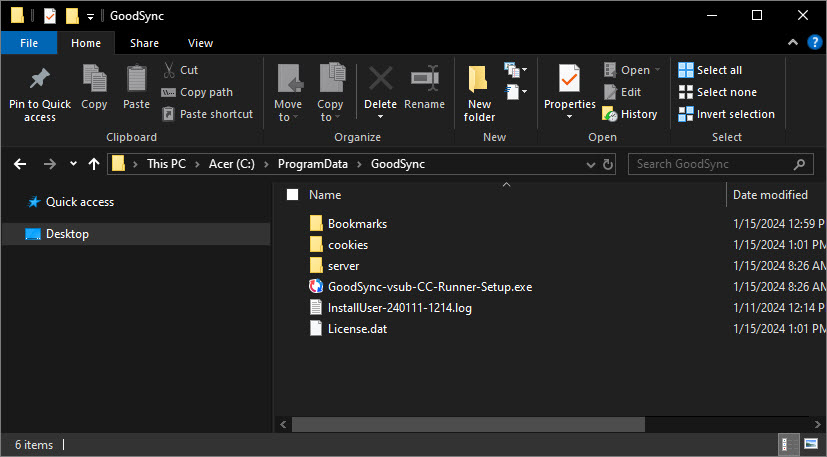Click Properties icon in title bar quick access
This screenshot has height=457, width=827.
point(50,16)
